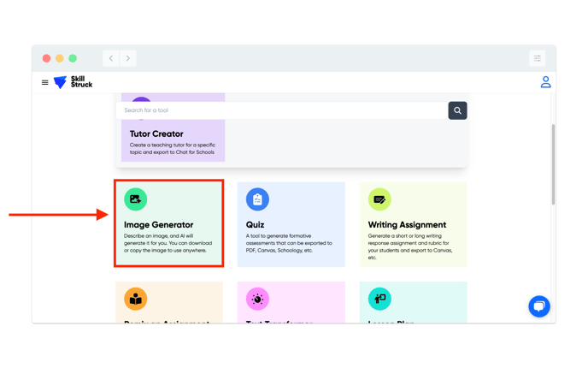Go back with the browser back arrow

(x=111, y=58)
